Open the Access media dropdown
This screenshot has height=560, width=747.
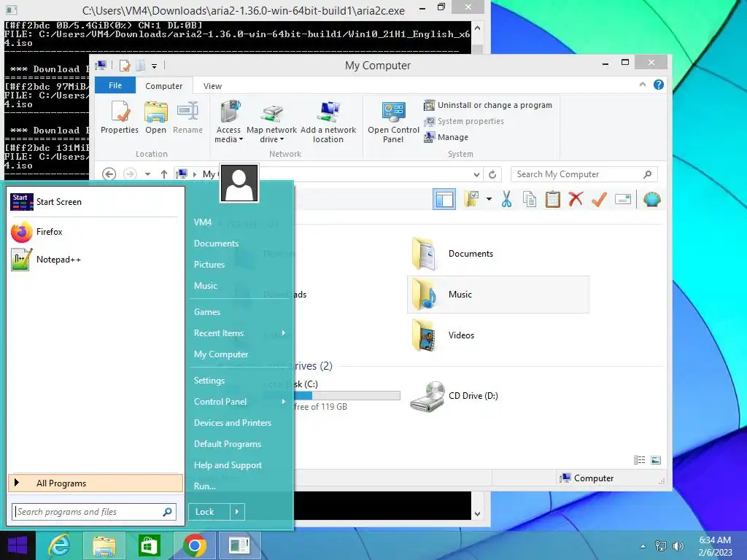228,122
